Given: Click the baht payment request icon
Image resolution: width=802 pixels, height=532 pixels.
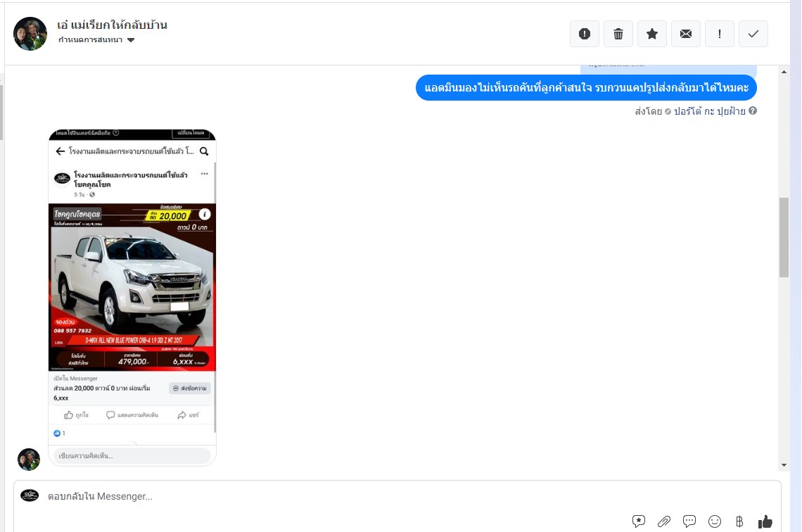Looking at the screenshot, I should coord(739,521).
